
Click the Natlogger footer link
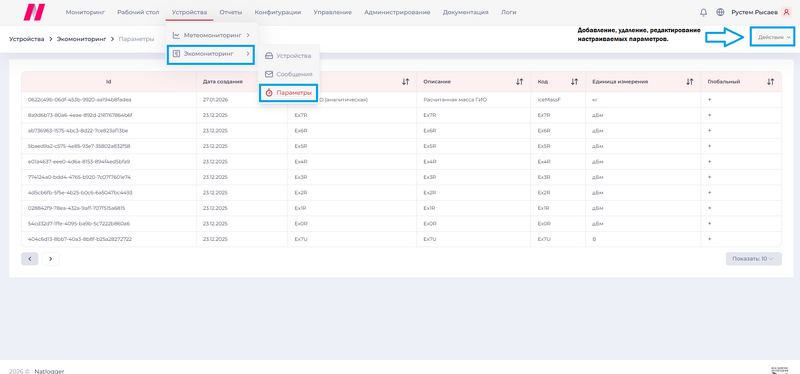(x=49, y=371)
